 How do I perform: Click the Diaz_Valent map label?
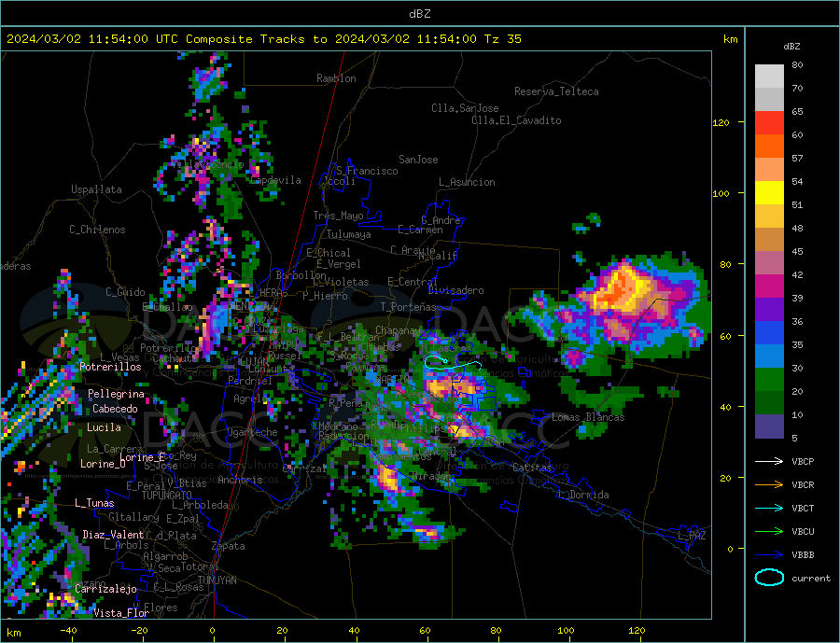(x=113, y=535)
